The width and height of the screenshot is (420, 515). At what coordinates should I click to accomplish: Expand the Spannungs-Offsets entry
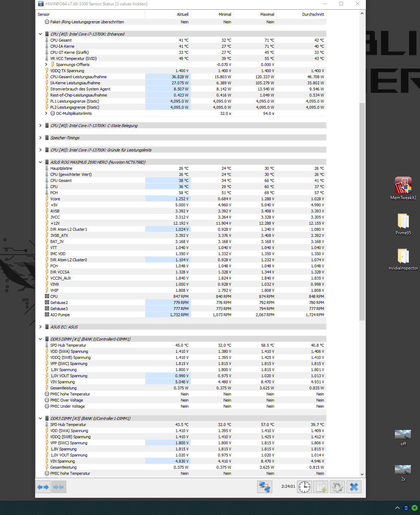pos(46,65)
